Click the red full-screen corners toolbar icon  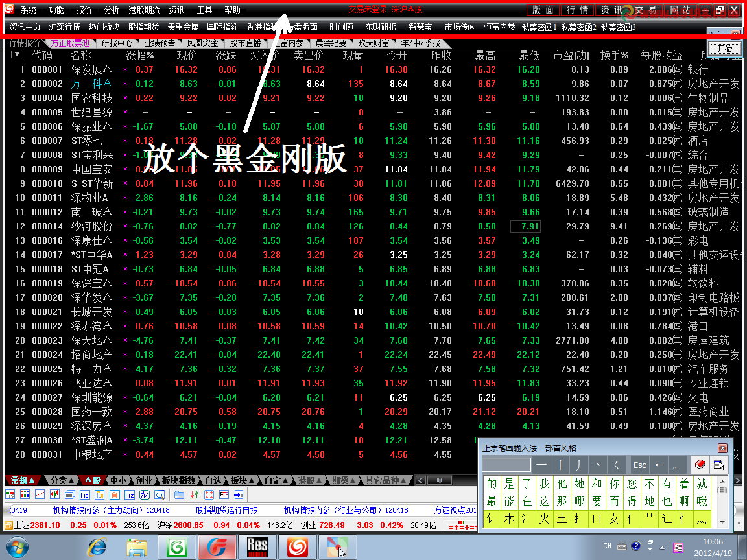[x=209, y=495]
